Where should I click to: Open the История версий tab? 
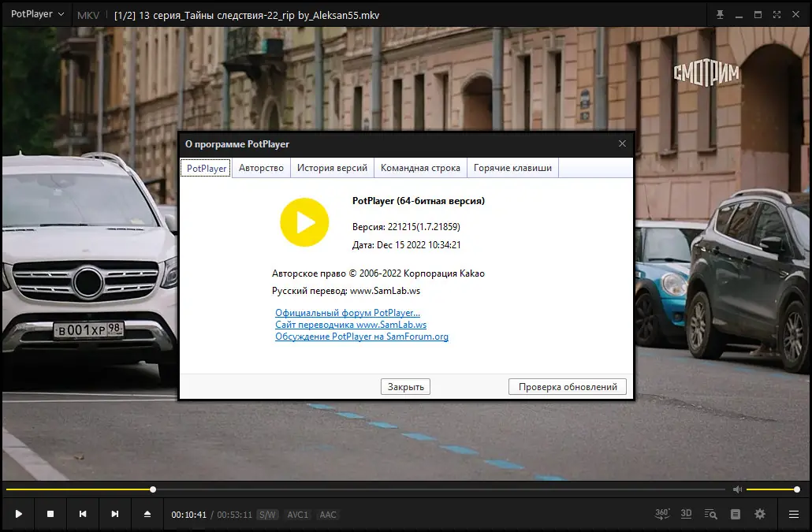332,168
